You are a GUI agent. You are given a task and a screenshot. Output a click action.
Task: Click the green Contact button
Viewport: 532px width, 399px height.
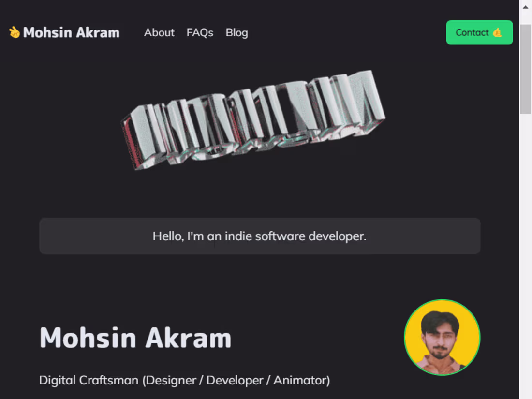[x=479, y=32]
